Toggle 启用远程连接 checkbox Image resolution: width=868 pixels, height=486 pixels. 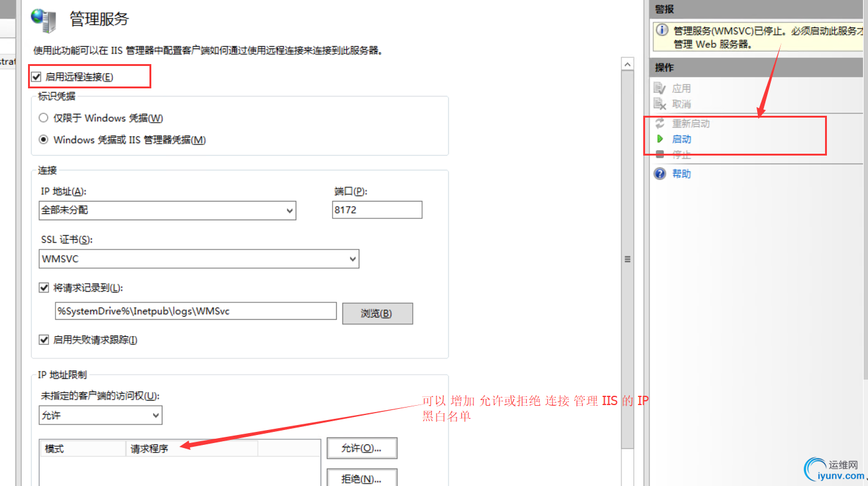point(36,77)
